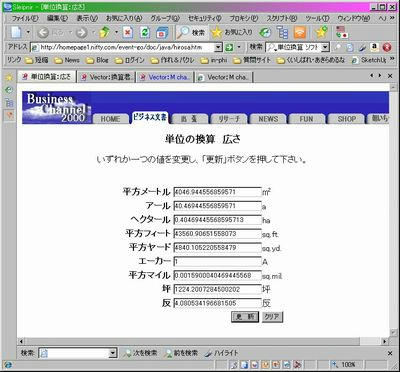Open the お気に入り(A) menu
This screenshot has height=372, width=400.
(124, 18)
